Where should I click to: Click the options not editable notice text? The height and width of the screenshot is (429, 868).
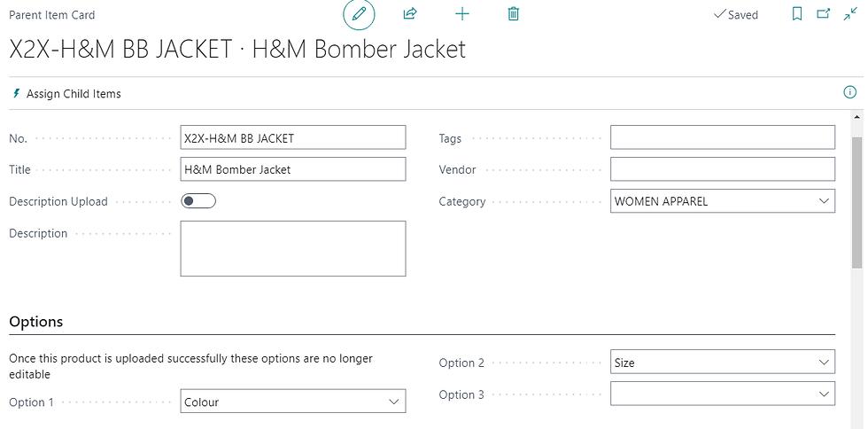tap(191, 366)
